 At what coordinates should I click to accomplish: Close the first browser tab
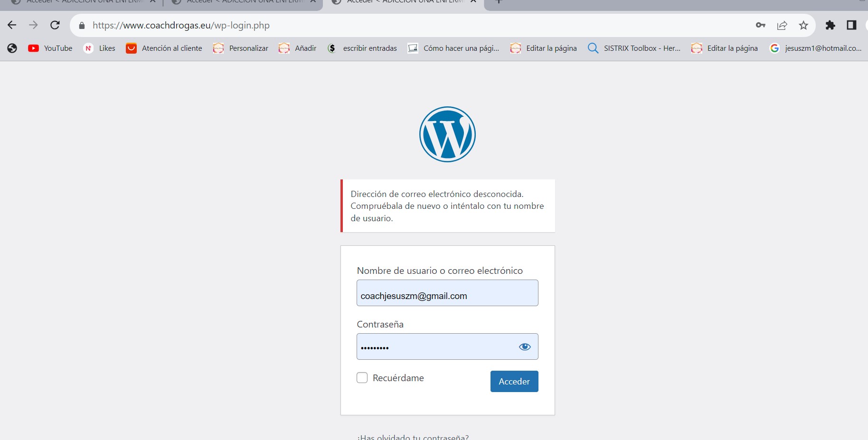tap(152, 1)
